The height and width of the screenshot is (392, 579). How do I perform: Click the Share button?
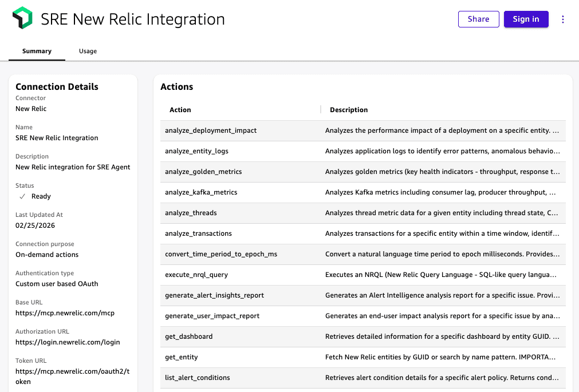click(479, 19)
